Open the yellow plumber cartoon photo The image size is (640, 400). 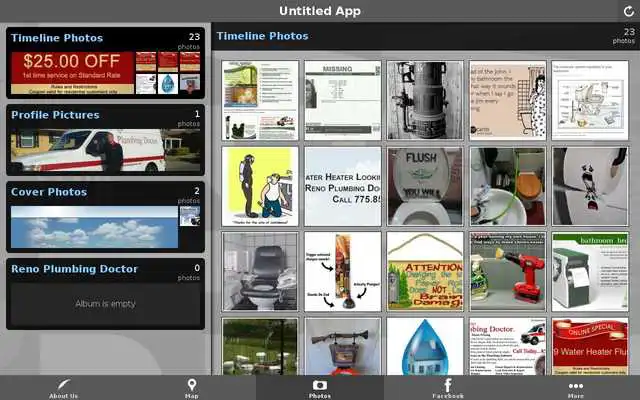[x=260, y=186]
